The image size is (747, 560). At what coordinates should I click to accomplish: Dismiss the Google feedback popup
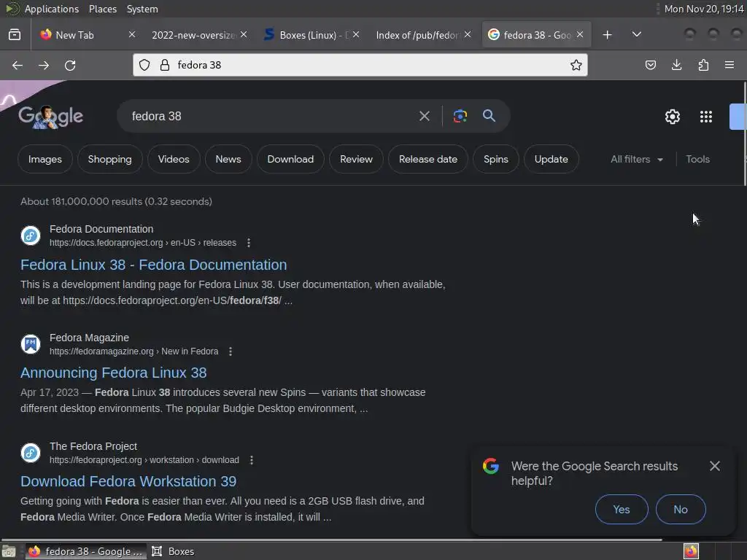(x=715, y=466)
